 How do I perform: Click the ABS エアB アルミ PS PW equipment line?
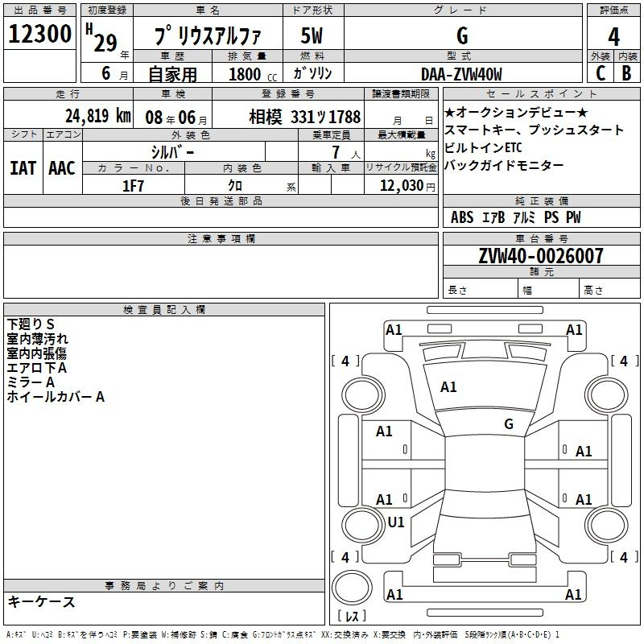[x=515, y=217]
